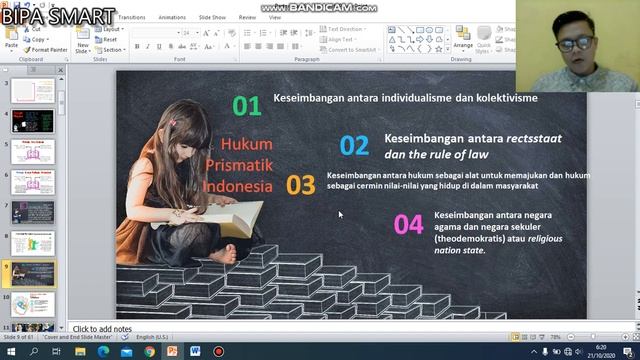Switch to Reading view icon
640x360 pixels.
(533, 337)
